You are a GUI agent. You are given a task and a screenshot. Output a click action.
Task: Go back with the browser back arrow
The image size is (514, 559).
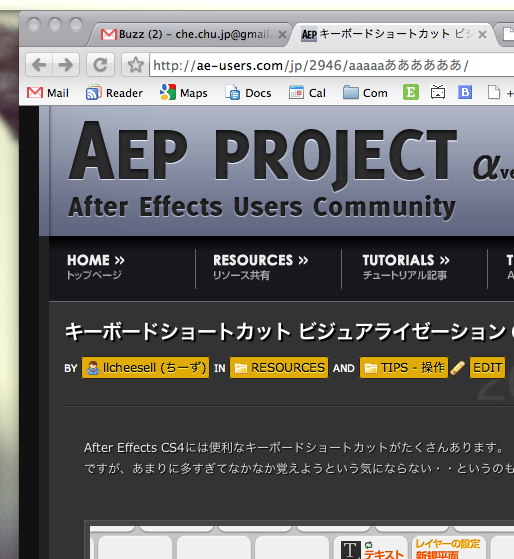[x=39, y=65]
